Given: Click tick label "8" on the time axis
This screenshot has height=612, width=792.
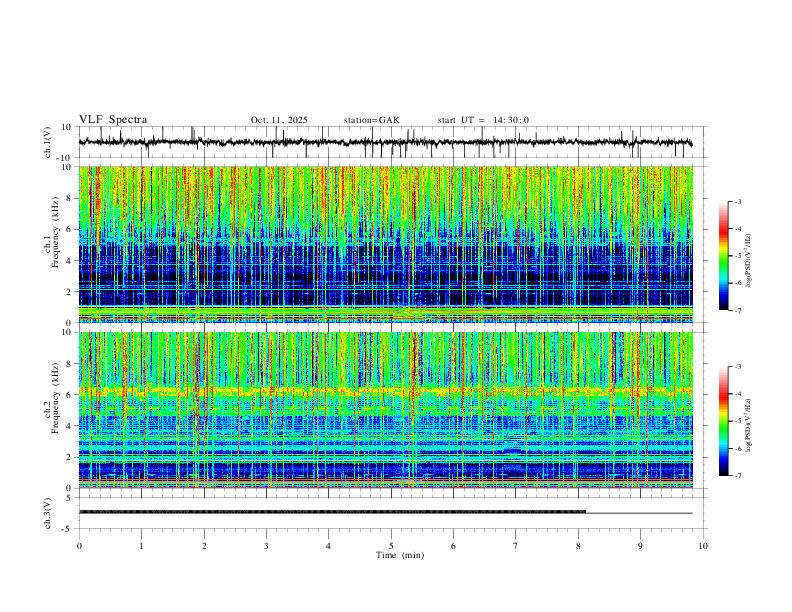Looking at the screenshot, I should click(x=578, y=546).
